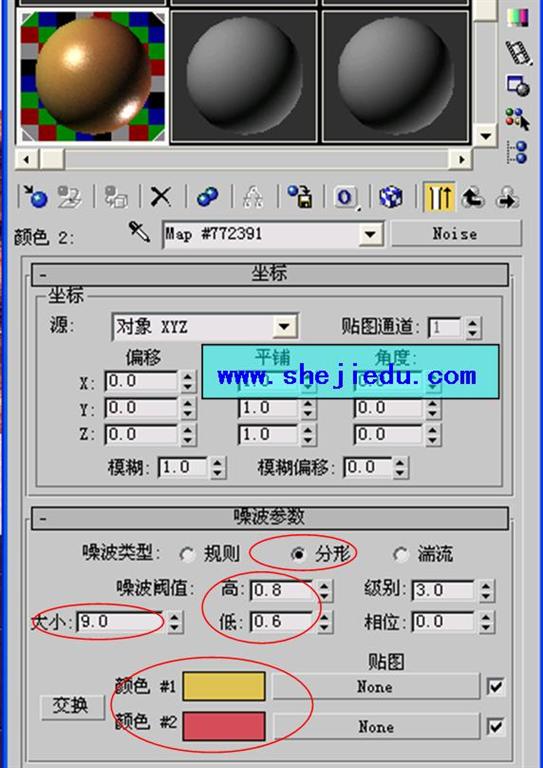This screenshot has width=543, height=768.
Task: Click Options icon in right toolbar
Action: (x=518, y=86)
